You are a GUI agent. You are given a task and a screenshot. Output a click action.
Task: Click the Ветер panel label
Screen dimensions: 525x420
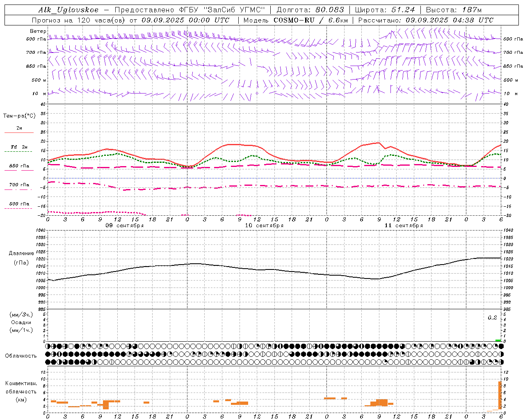click(x=38, y=31)
